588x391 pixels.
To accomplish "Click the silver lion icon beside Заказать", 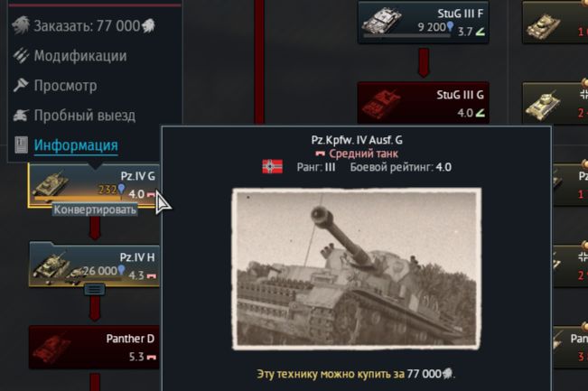I will pos(20,25).
